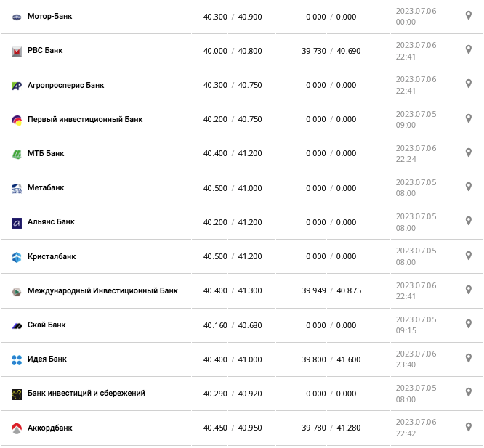Open the Альянс Банк link

(x=51, y=222)
